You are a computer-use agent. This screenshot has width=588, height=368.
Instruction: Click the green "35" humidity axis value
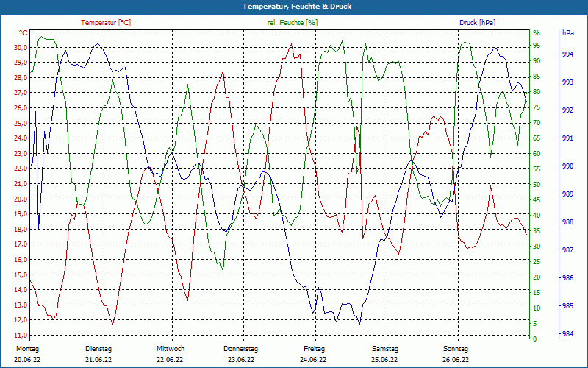(x=537, y=231)
